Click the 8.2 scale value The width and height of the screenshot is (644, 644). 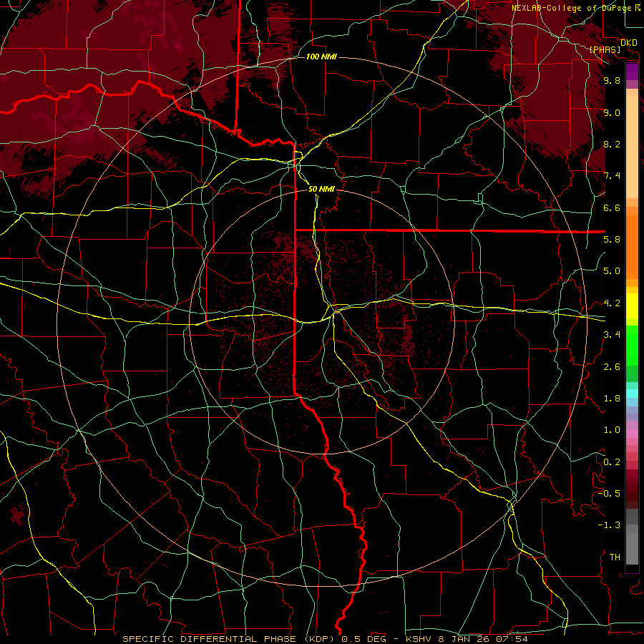click(x=612, y=144)
